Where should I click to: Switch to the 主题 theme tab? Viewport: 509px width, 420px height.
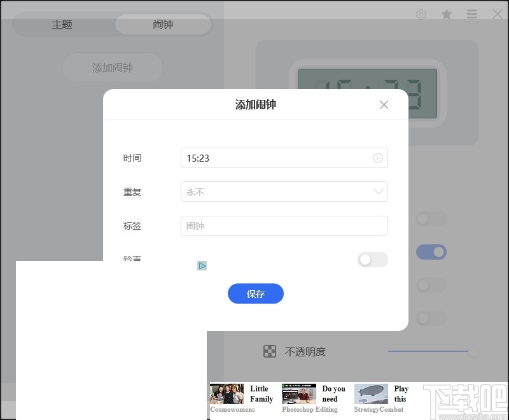(62, 25)
